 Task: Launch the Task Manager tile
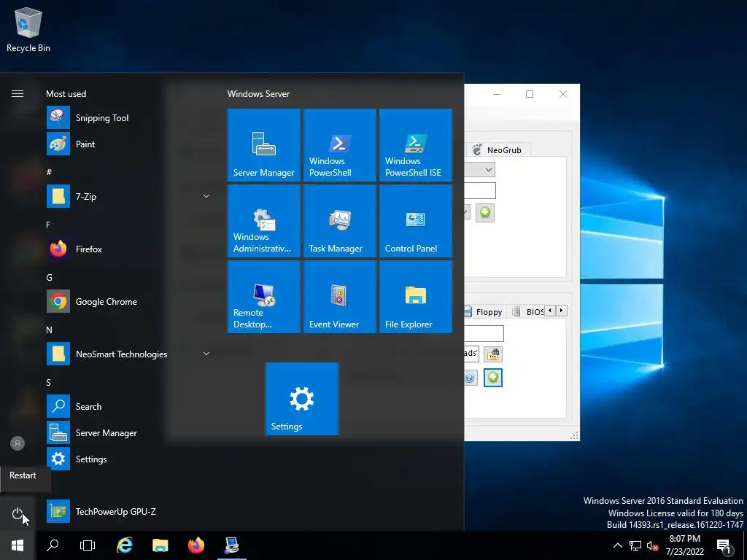click(340, 221)
